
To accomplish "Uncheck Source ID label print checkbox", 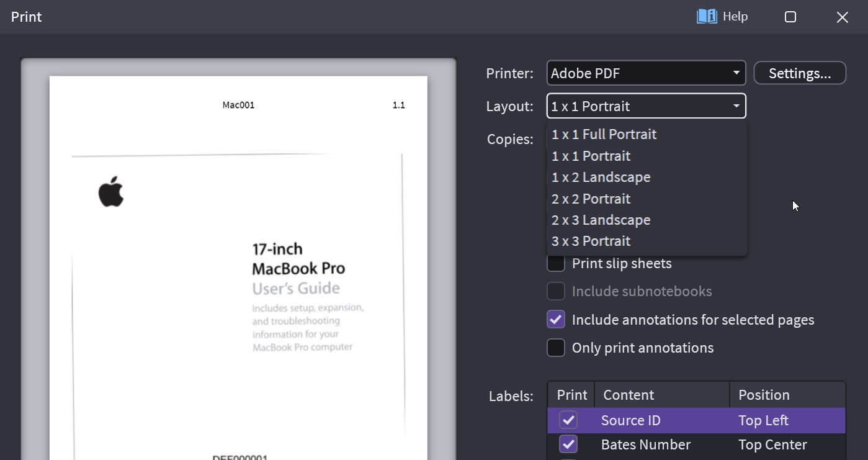I will (568, 420).
